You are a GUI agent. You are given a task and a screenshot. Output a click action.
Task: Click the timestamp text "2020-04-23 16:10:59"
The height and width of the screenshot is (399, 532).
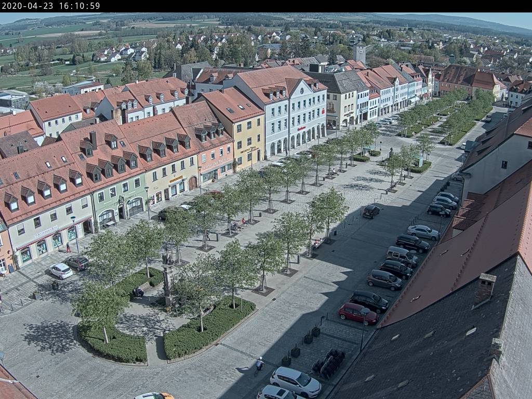click(x=51, y=6)
